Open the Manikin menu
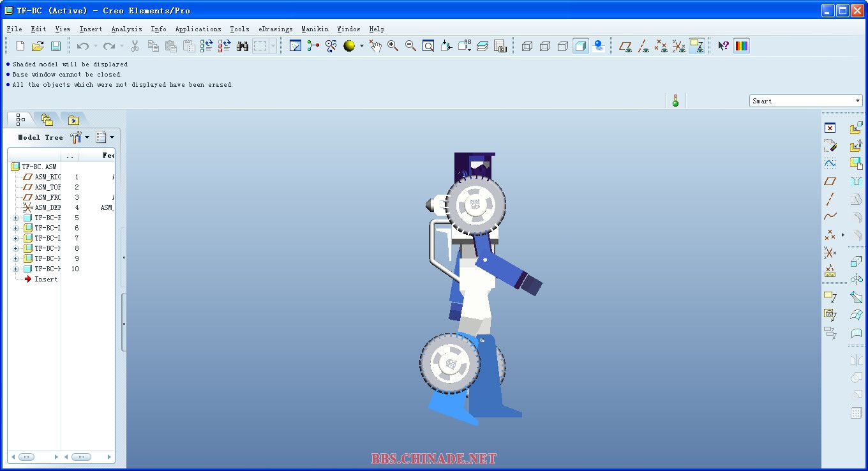This screenshot has width=868, height=471. click(315, 29)
